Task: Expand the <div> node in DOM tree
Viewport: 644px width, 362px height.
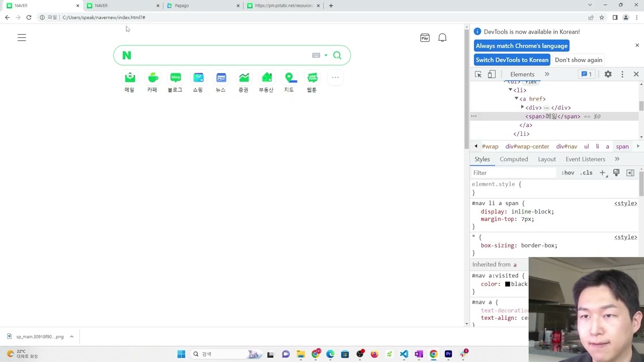Action: (522, 108)
